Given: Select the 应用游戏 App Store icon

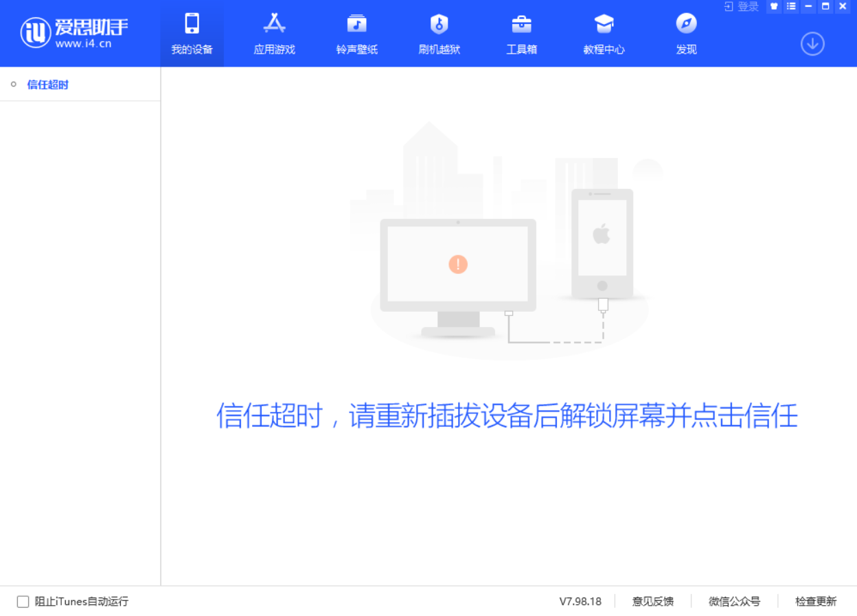Looking at the screenshot, I should pyautogui.click(x=273, y=33).
